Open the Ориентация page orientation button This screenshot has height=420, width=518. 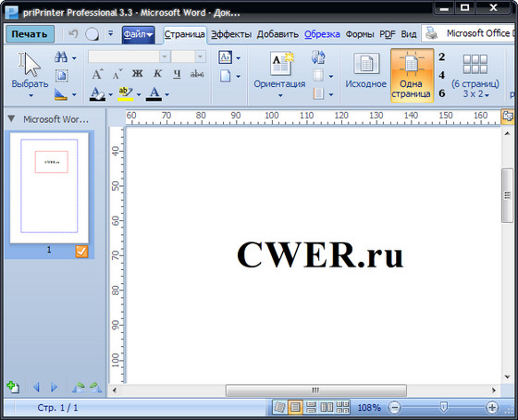click(279, 75)
